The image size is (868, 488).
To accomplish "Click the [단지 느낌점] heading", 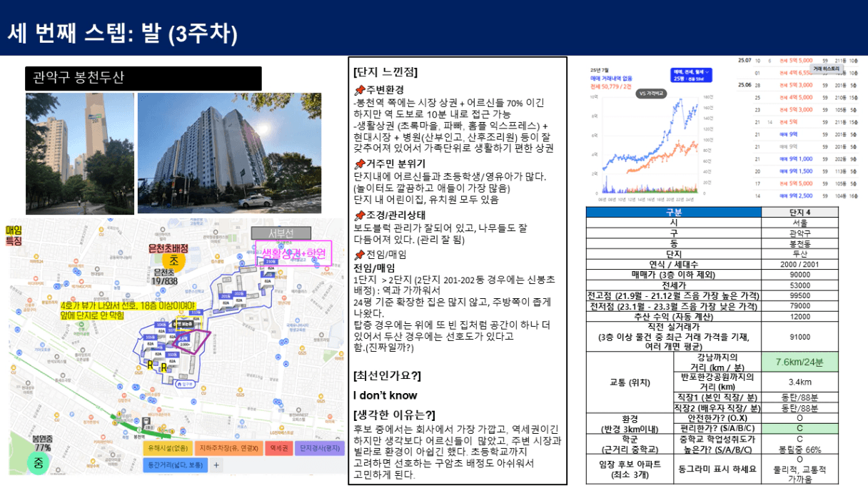I will click(385, 72).
